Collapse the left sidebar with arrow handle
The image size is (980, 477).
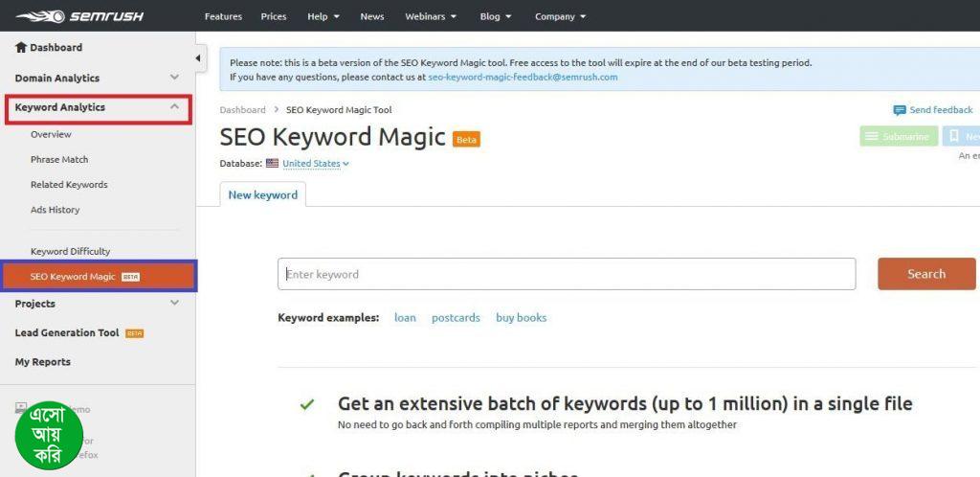tap(199, 58)
